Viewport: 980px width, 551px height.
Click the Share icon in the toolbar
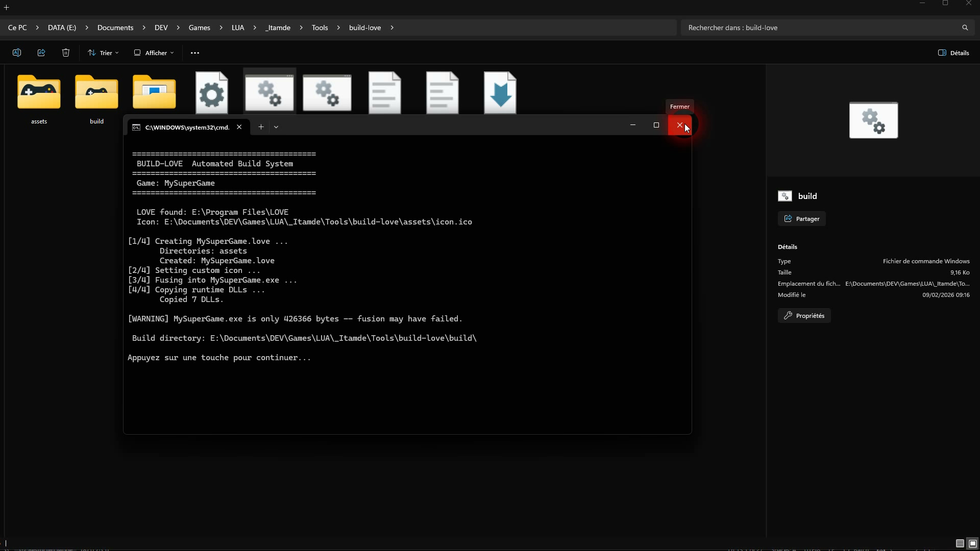pos(41,53)
